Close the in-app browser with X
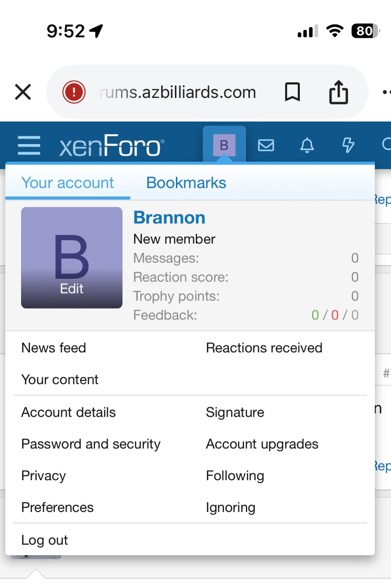 (x=23, y=92)
